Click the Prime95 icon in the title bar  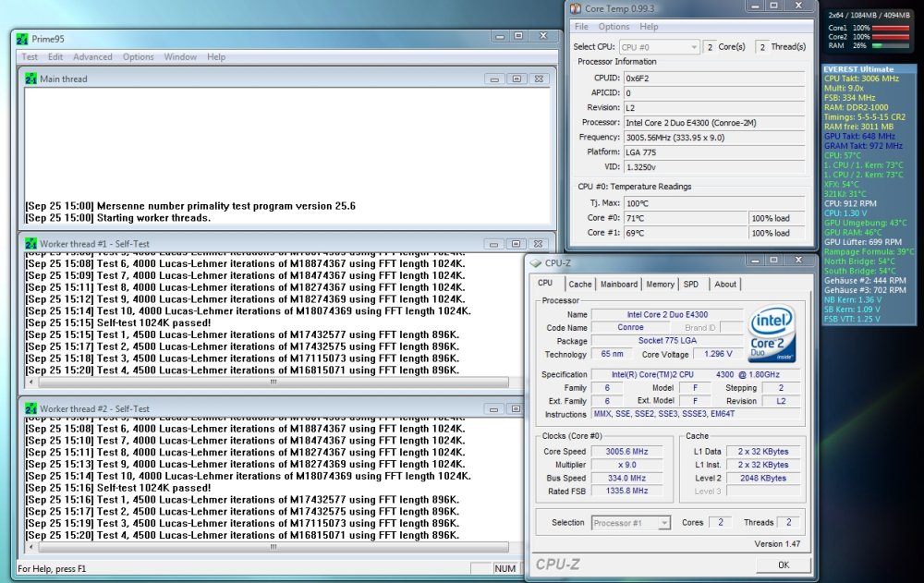pyautogui.click(x=22, y=39)
